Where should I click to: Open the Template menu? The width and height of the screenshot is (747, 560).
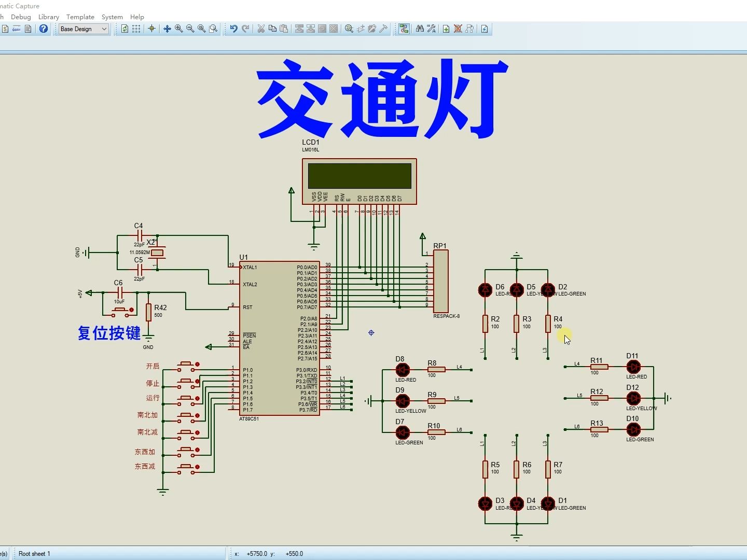point(80,17)
